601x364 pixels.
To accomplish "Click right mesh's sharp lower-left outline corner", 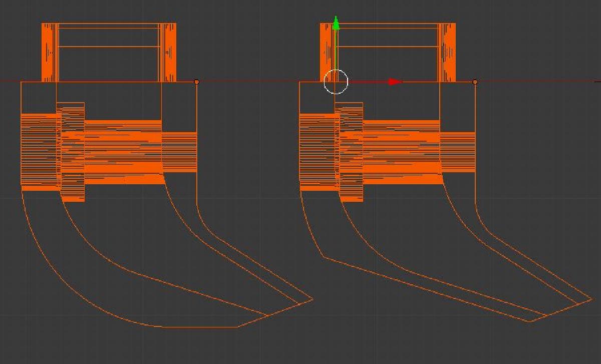I will click(x=324, y=257).
